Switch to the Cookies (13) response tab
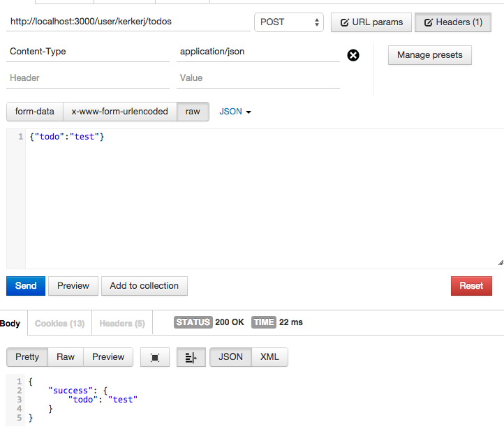Viewport: 504px width, 429px height. pos(59,324)
